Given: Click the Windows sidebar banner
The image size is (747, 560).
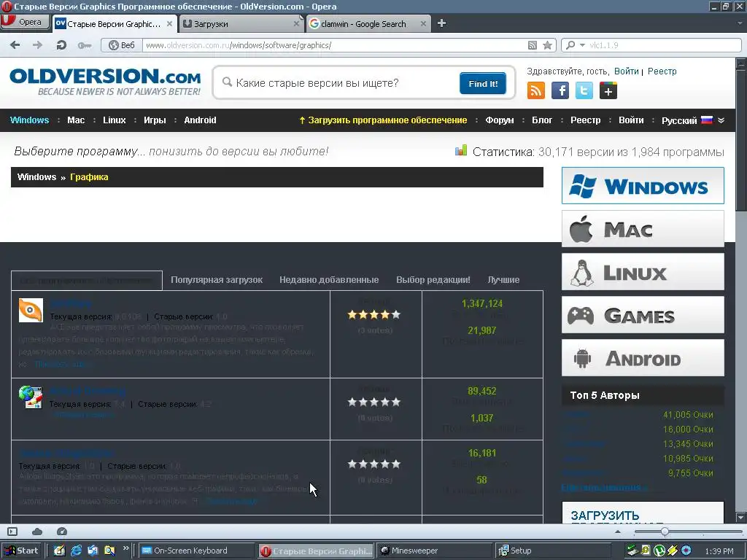Looking at the screenshot, I should (643, 186).
